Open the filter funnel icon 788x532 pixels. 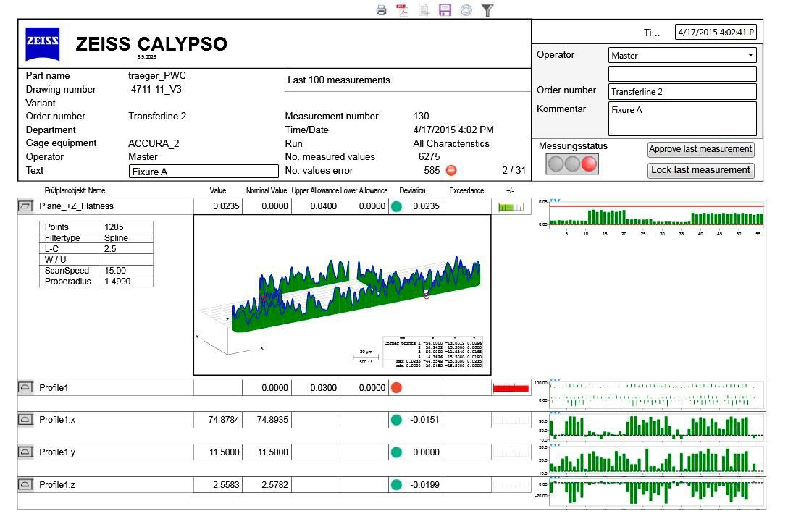coord(487,10)
